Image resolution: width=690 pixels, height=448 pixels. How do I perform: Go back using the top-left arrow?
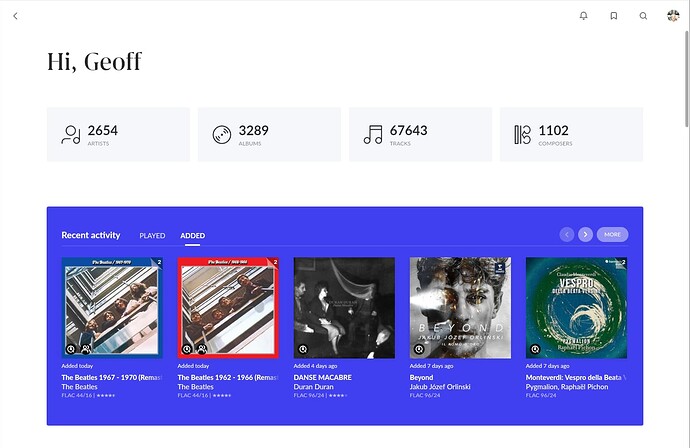15,16
